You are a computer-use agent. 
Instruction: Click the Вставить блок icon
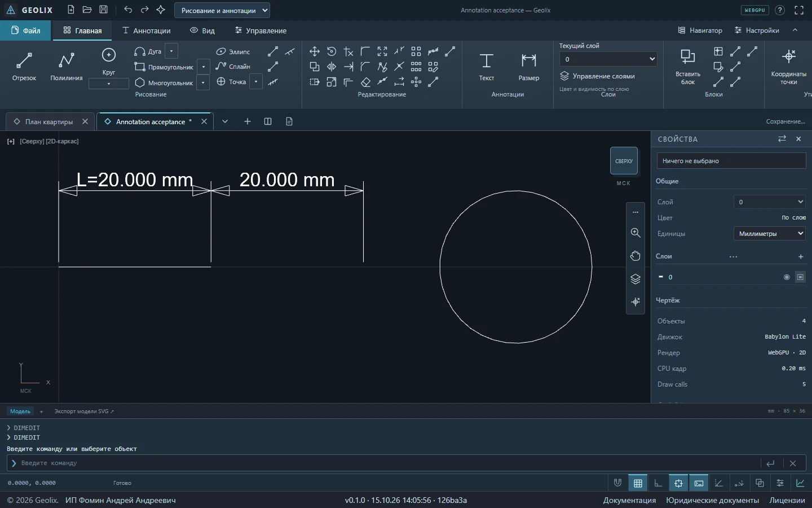point(688,67)
